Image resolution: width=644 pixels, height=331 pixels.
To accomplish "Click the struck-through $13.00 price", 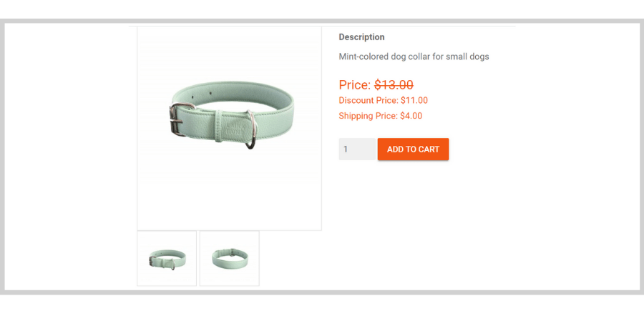I will (394, 85).
